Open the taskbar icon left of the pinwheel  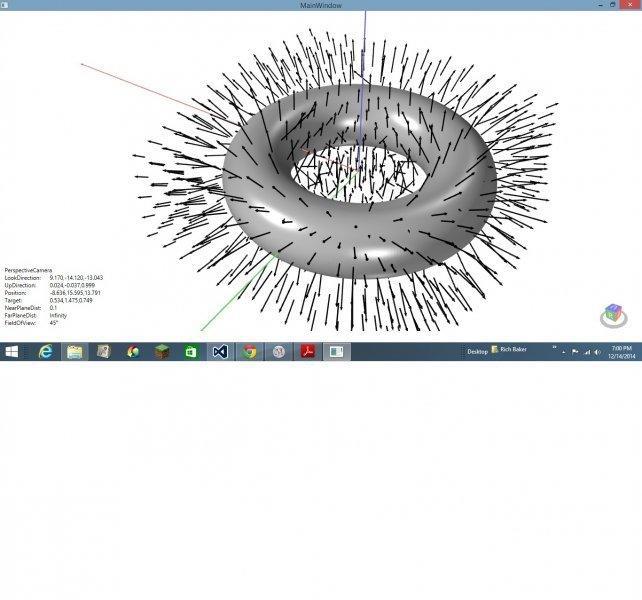[104, 352]
